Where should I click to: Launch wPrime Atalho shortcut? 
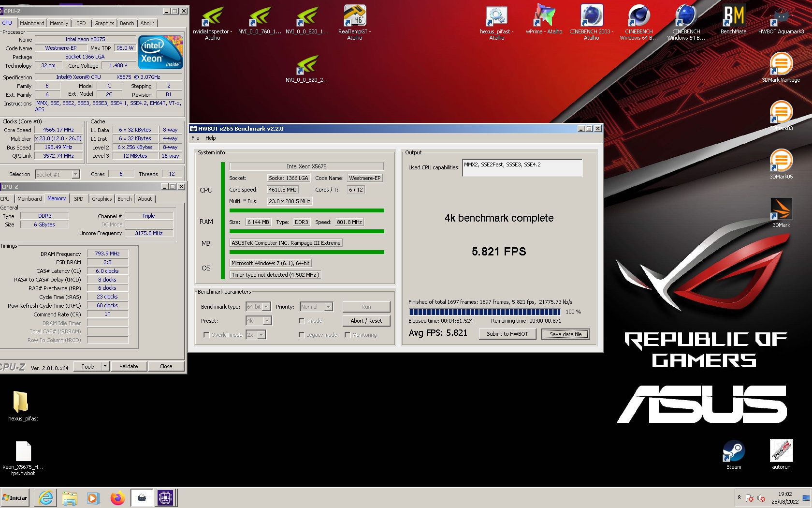click(x=544, y=20)
